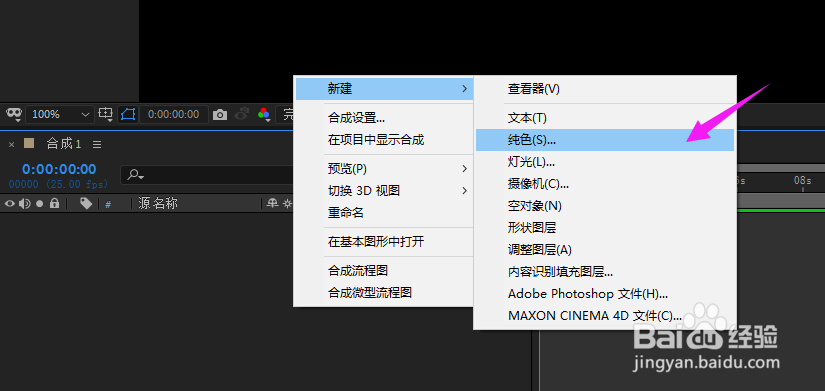Click the shy switch column header icon

tap(273, 203)
